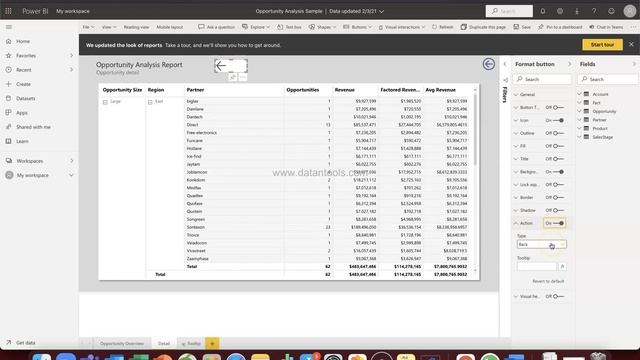Open the download menu in header

pyautogui.click(x=577, y=11)
